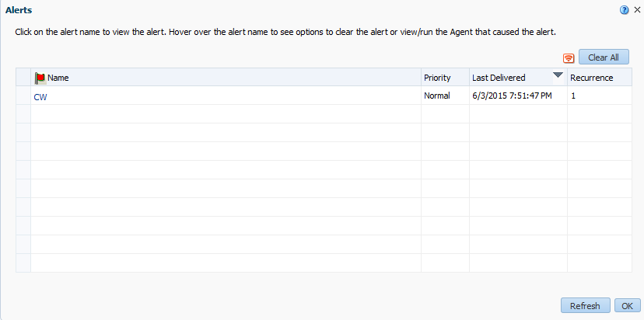644x320 pixels.
Task: Click the Last Delivered column header
Action: pyautogui.click(x=499, y=78)
